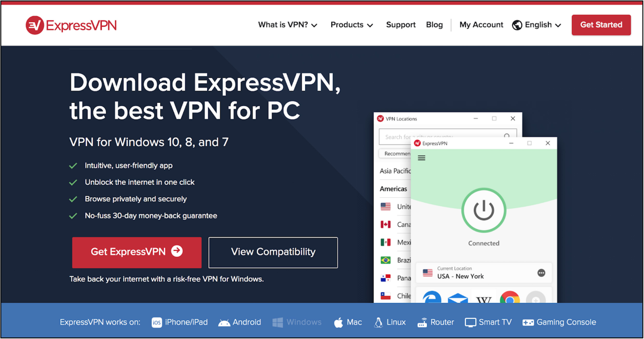
Task: Select Mexico in locations list
Action: pos(396,242)
